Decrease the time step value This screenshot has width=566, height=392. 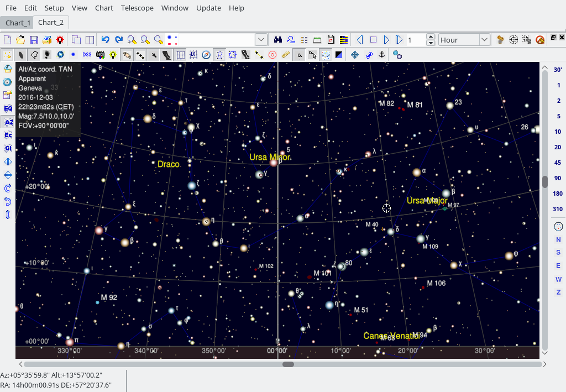[430, 43]
